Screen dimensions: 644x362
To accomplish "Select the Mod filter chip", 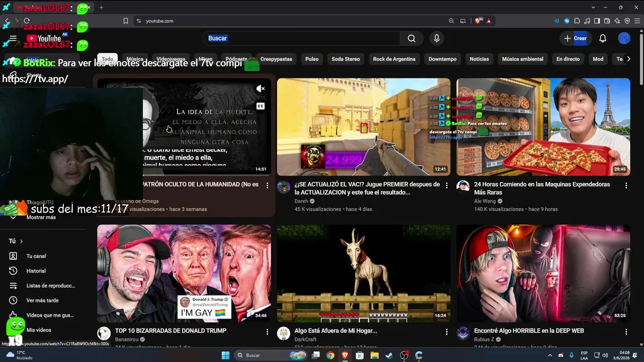I will point(598,59).
